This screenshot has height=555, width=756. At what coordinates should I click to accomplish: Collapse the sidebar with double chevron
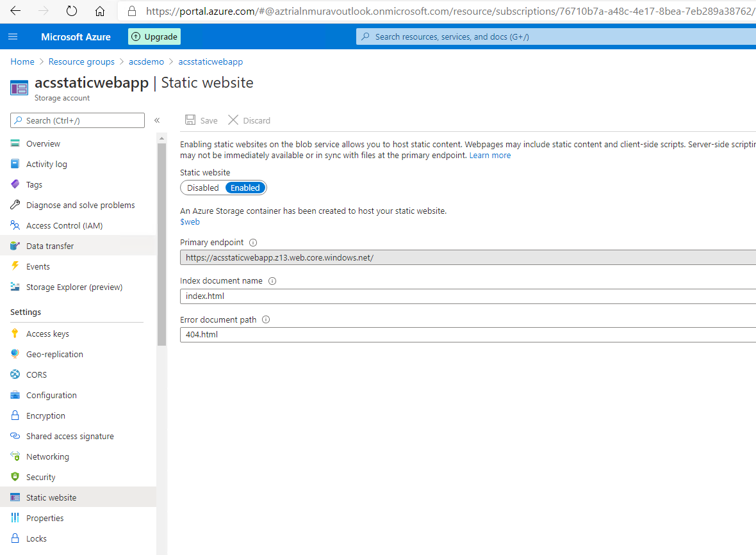coord(157,120)
